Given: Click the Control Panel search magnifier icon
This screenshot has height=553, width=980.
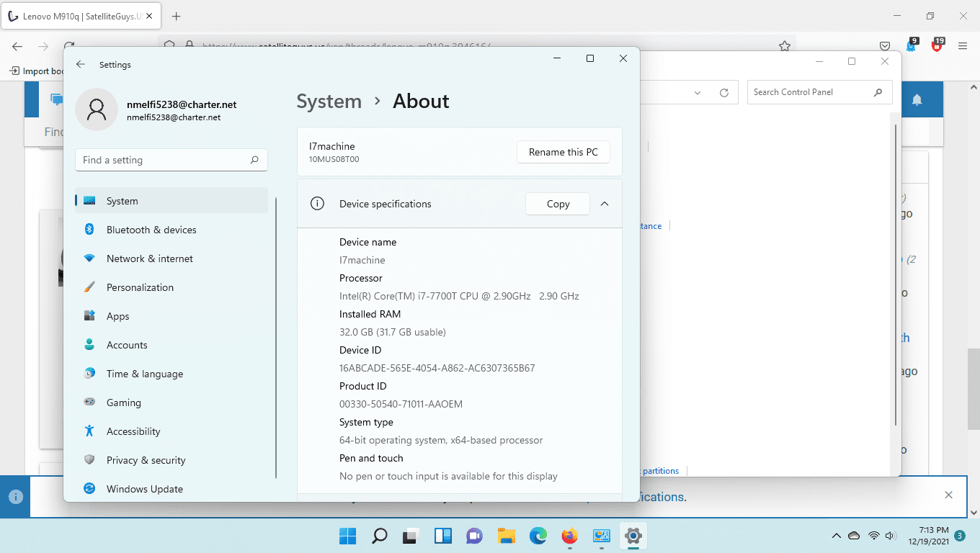Looking at the screenshot, I should click(878, 92).
